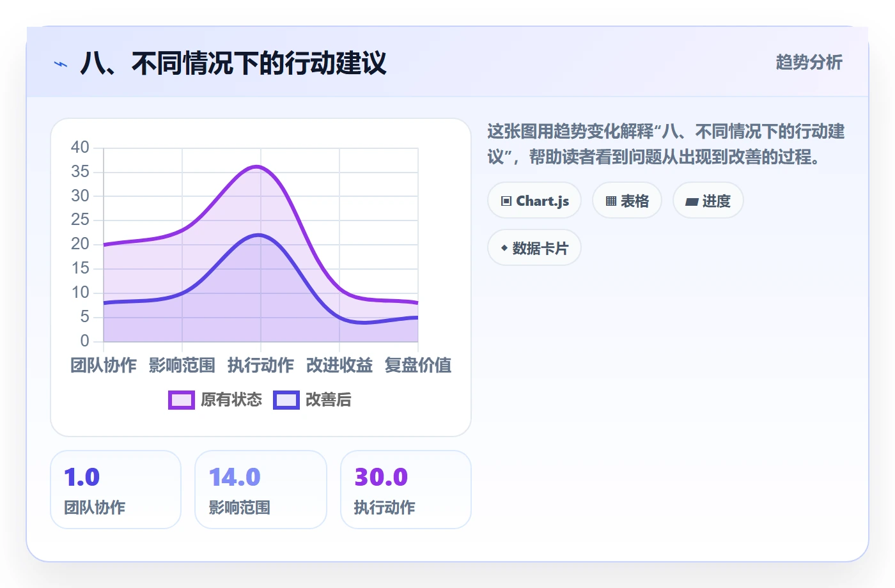Image resolution: width=895 pixels, height=588 pixels.
Task: Select the Chart.js tag
Action: 534,201
